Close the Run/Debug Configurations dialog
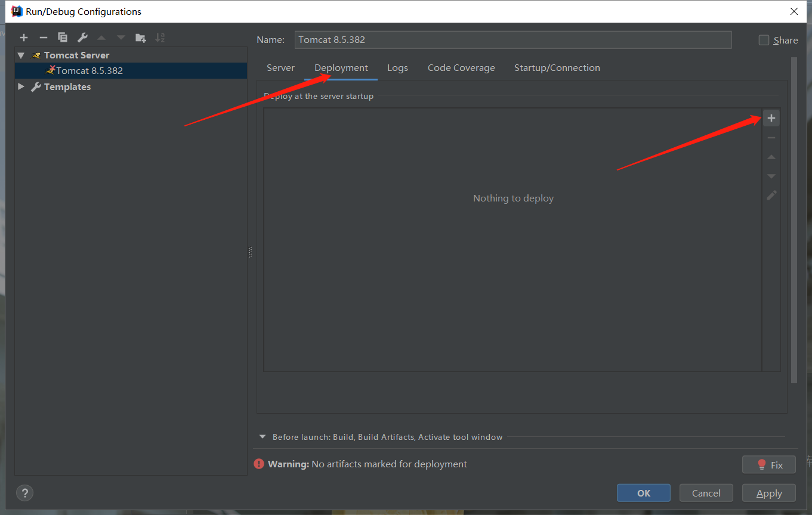 coord(794,11)
